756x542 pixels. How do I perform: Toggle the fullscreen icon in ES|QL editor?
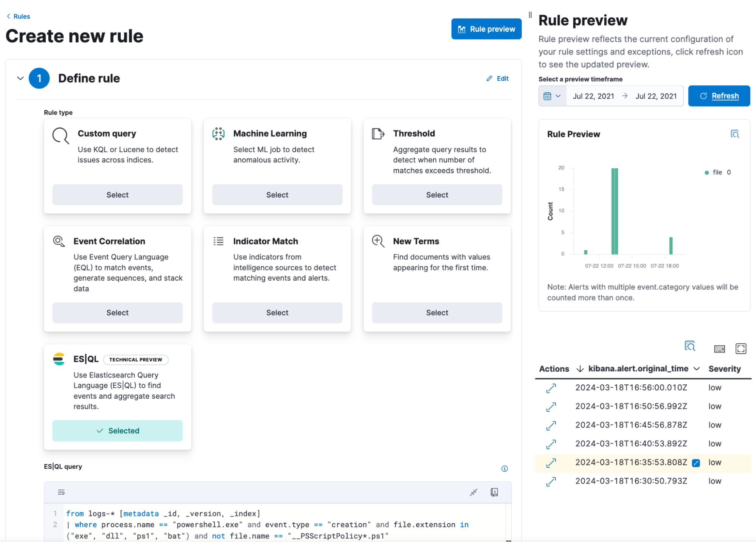coord(474,492)
